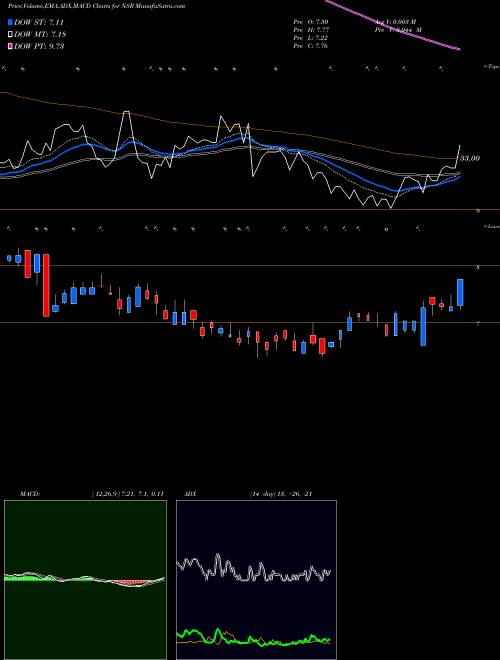500x660 pixels.
Task: Click the '<Tops' marker label
Action: (491, 67)
